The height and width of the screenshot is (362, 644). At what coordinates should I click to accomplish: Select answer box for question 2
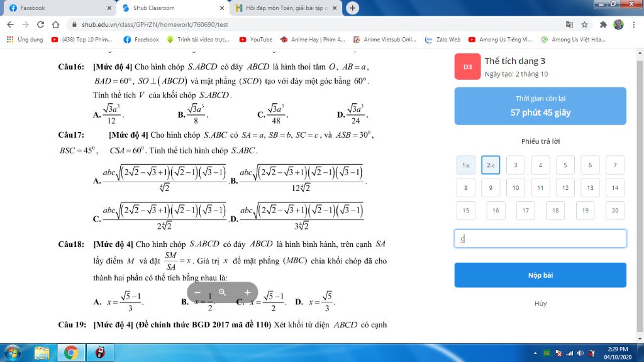tap(491, 165)
